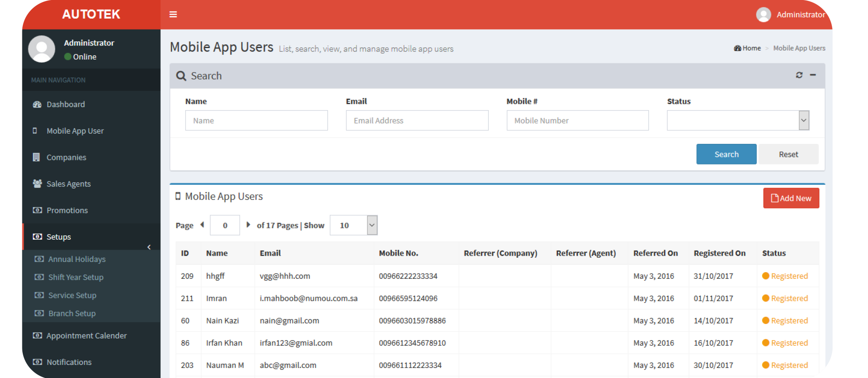Click the blue Search button
Image resolution: width=868 pixels, height=378 pixels.
[x=726, y=154]
